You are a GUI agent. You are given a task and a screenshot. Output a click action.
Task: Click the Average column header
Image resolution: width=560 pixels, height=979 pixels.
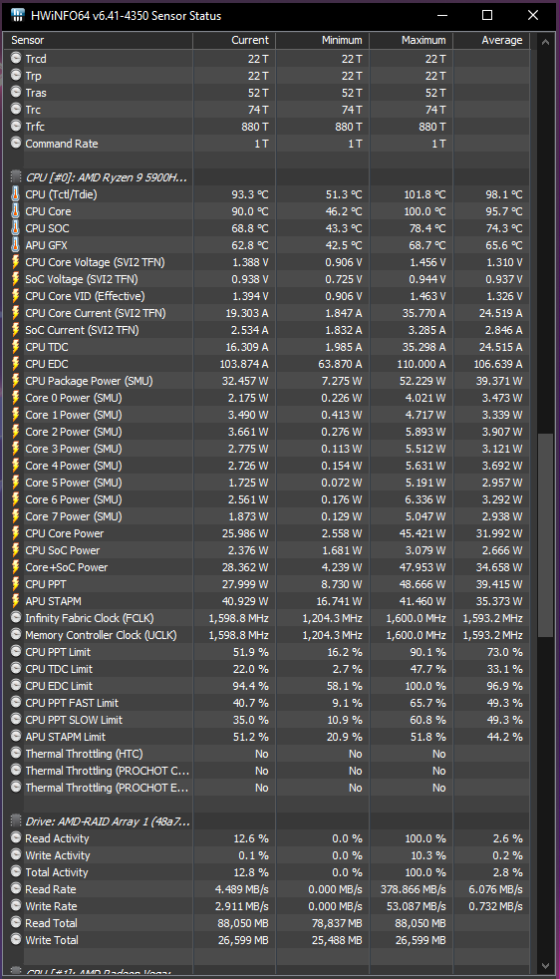[491, 40]
